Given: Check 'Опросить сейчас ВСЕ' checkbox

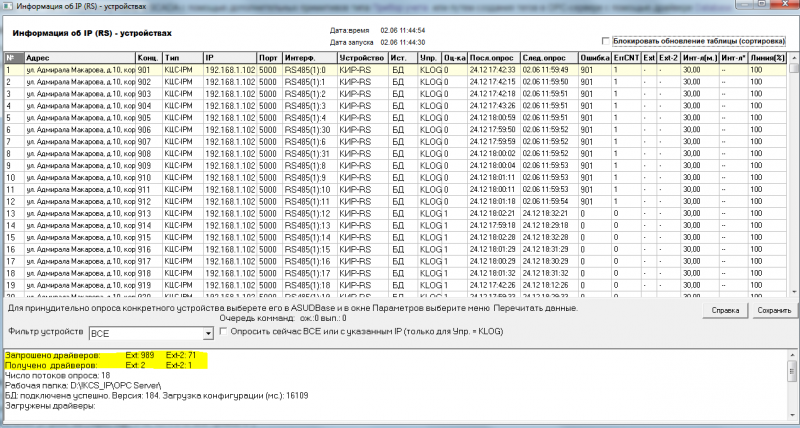Looking at the screenshot, I should [224, 330].
